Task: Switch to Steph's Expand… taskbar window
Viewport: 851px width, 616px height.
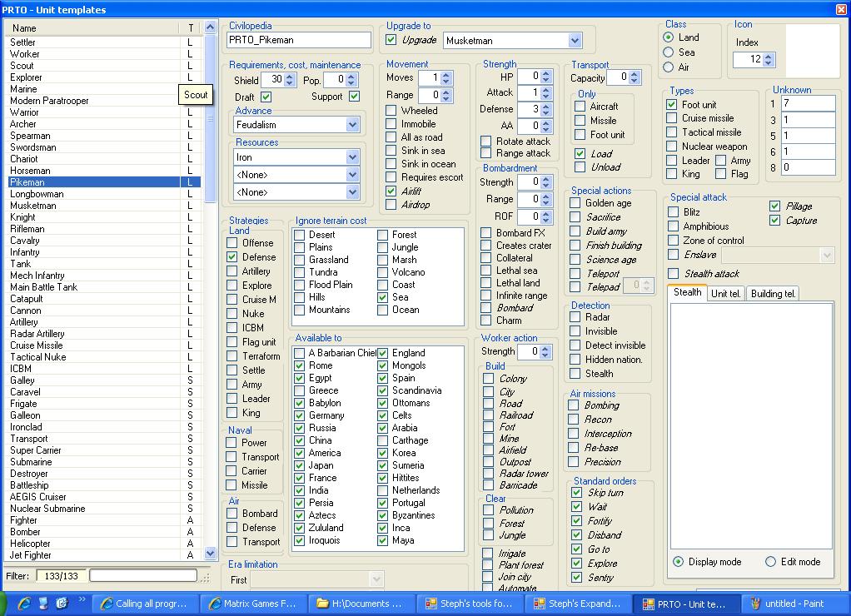Action: (x=578, y=604)
